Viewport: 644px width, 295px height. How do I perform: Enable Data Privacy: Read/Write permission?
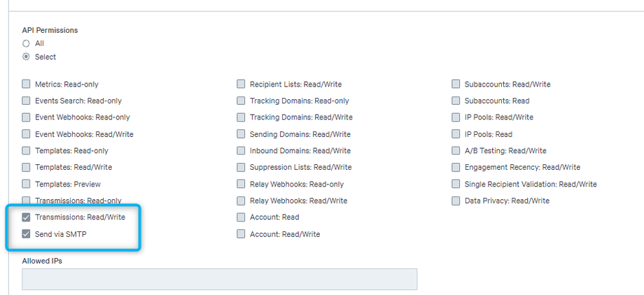(x=456, y=201)
